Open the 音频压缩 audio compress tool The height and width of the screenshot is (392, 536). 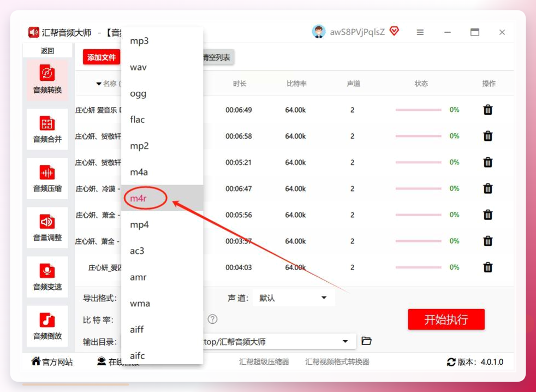tap(47, 179)
